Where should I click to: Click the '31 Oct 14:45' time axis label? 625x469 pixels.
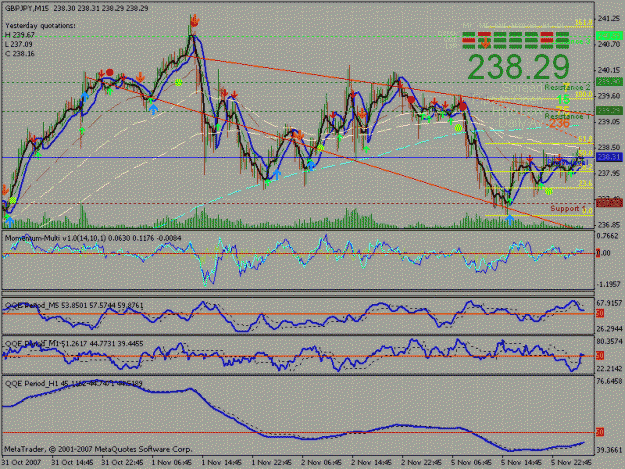pyautogui.click(x=73, y=462)
